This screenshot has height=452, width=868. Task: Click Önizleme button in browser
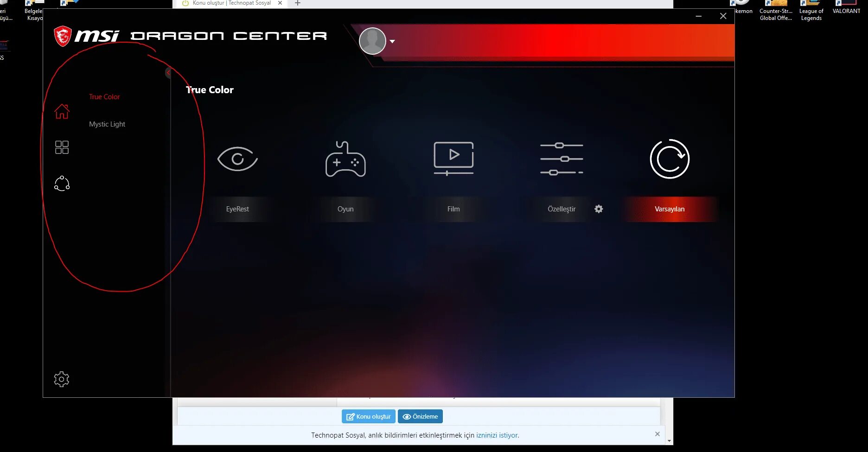(x=420, y=416)
